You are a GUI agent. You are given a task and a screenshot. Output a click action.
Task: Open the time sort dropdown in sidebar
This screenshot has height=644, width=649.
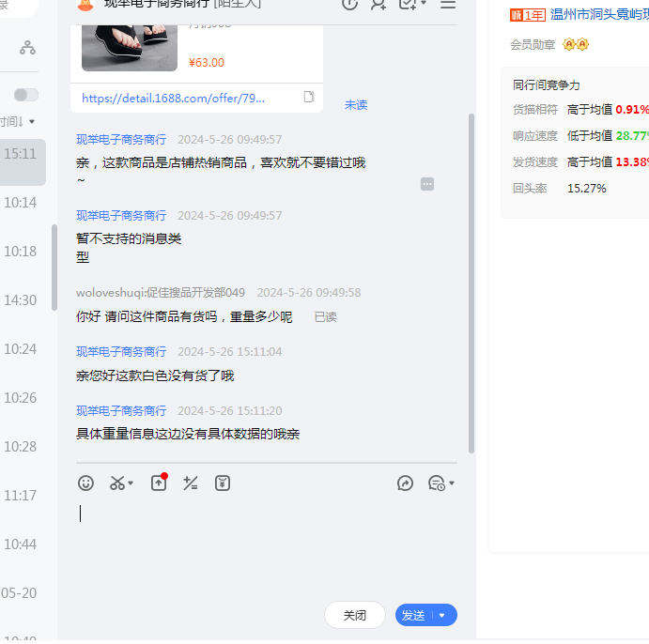[x=20, y=122]
